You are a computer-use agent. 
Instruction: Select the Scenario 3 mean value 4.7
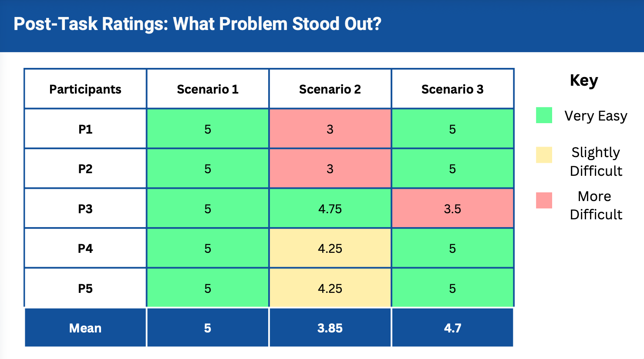(x=452, y=328)
